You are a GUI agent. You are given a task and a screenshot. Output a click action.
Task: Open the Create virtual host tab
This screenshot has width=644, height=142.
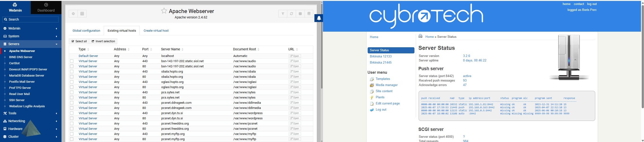tap(156, 30)
